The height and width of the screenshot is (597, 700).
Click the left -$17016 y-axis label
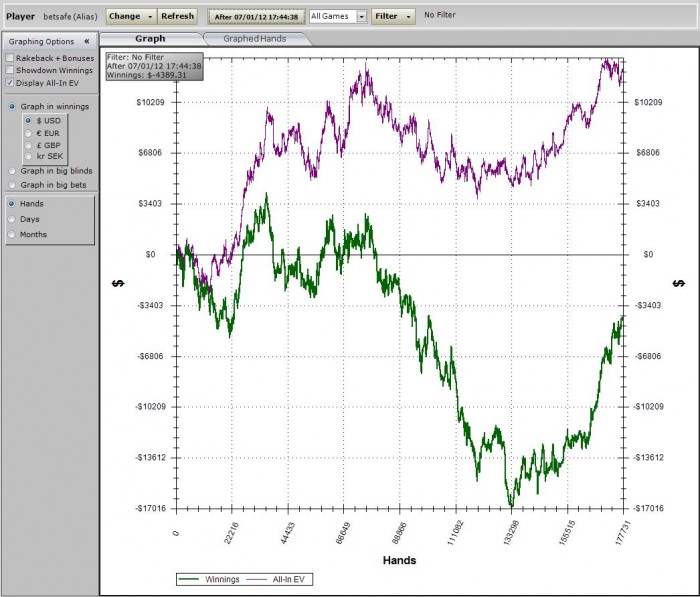pos(150,508)
